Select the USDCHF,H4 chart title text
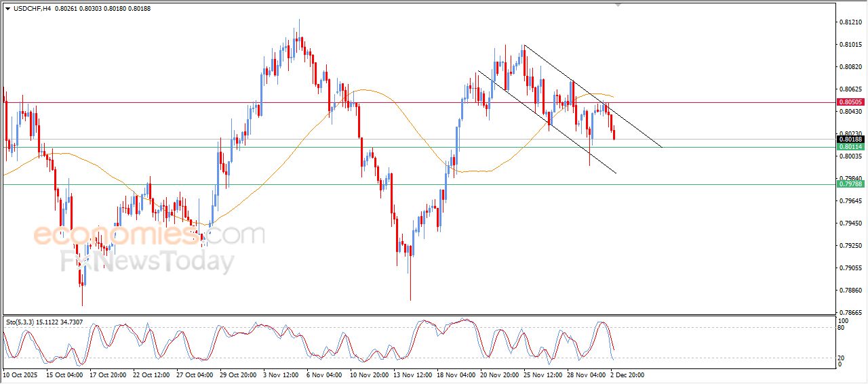 32,9
